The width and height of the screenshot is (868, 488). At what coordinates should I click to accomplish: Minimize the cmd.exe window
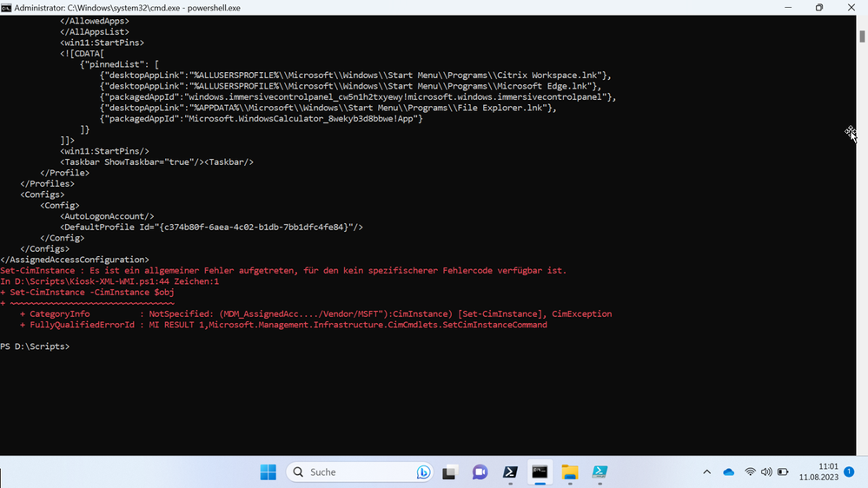tap(788, 8)
